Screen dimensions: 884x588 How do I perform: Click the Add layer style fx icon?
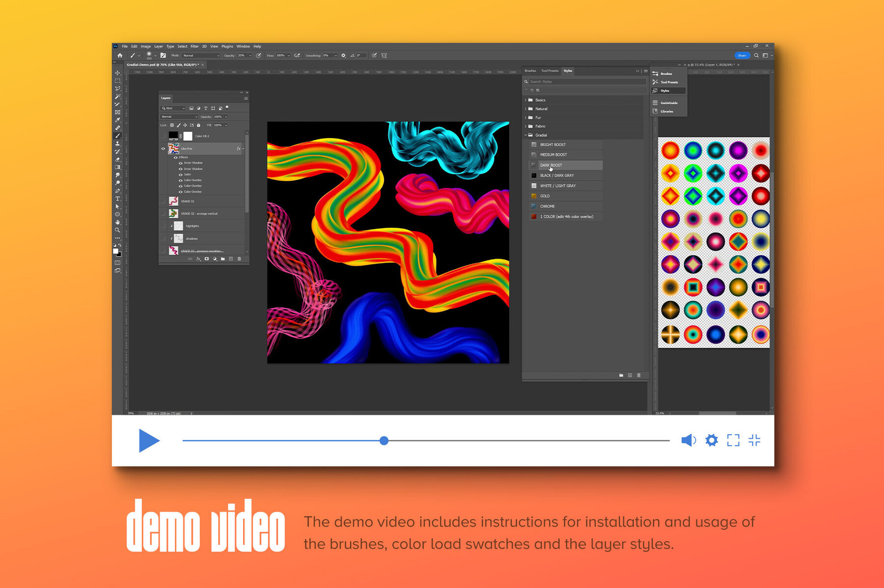click(198, 259)
